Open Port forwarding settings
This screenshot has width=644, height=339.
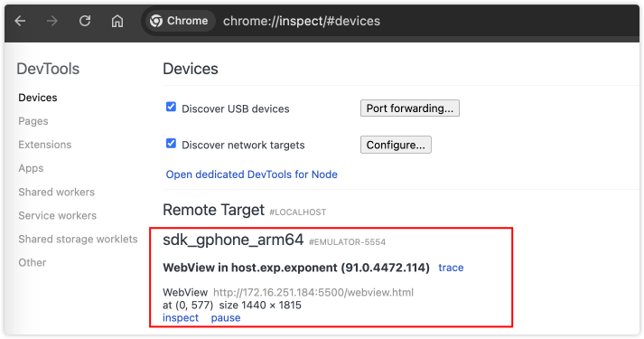(410, 108)
